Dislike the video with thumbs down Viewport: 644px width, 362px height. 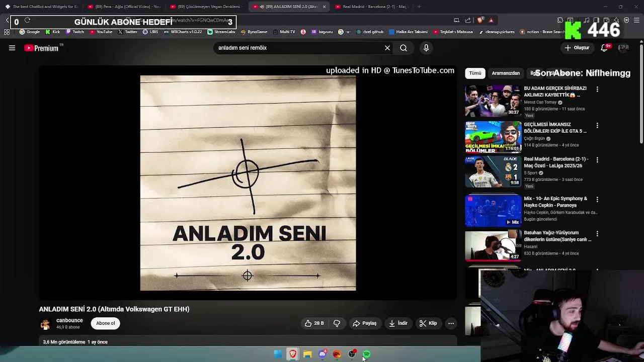337,323
